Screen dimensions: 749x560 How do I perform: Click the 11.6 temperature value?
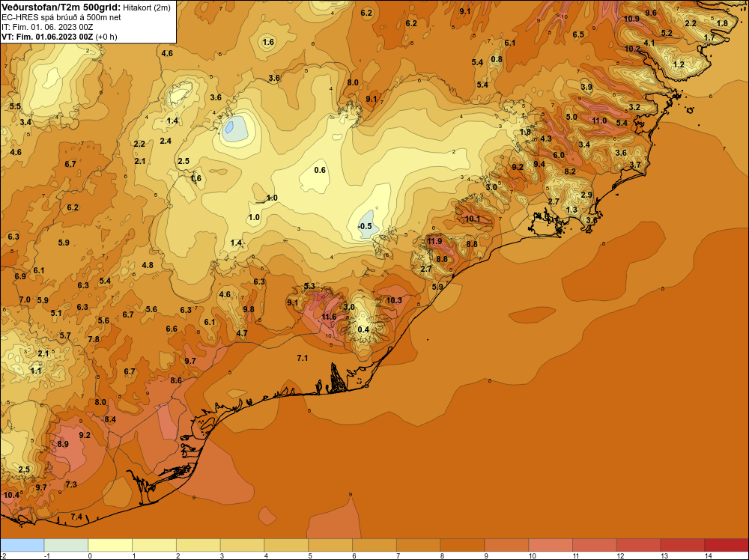tap(329, 317)
